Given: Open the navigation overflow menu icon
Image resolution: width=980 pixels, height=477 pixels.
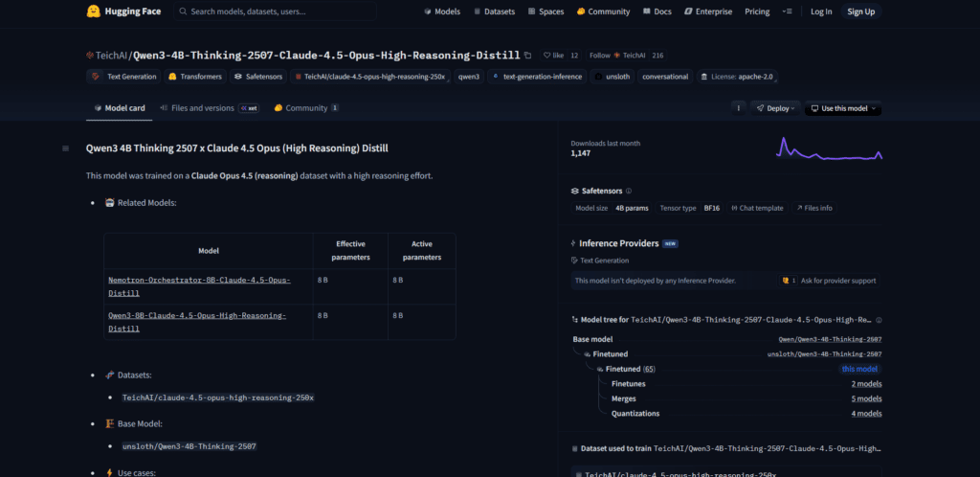Looking at the screenshot, I should (788, 11).
